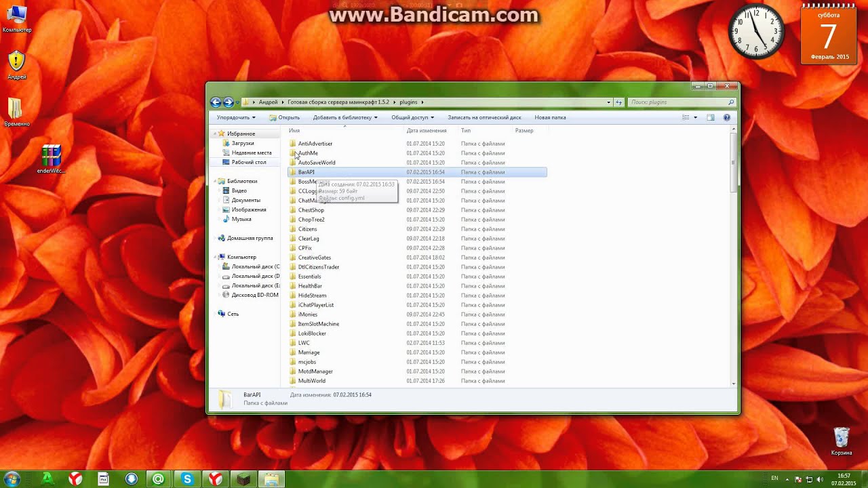Viewport: 868px width, 488px height.
Task: Click the Windows Start button
Action: (x=12, y=479)
